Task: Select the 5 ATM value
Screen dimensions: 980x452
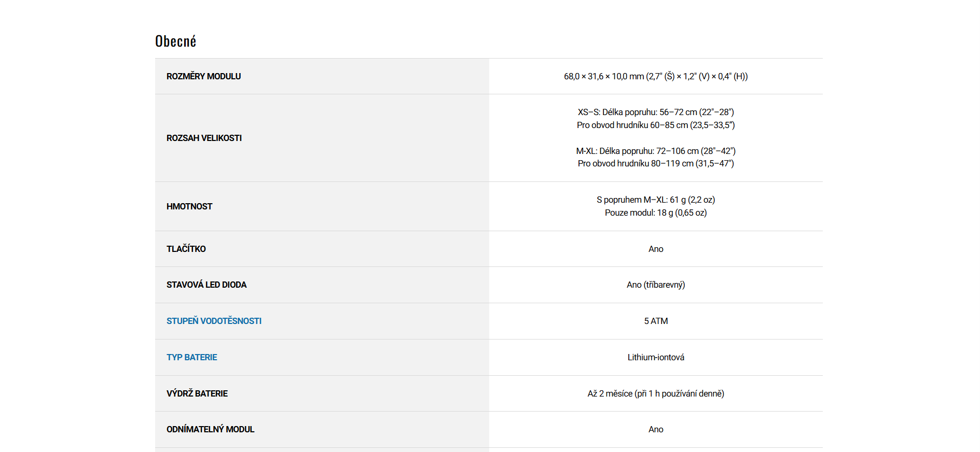Action: tap(656, 321)
